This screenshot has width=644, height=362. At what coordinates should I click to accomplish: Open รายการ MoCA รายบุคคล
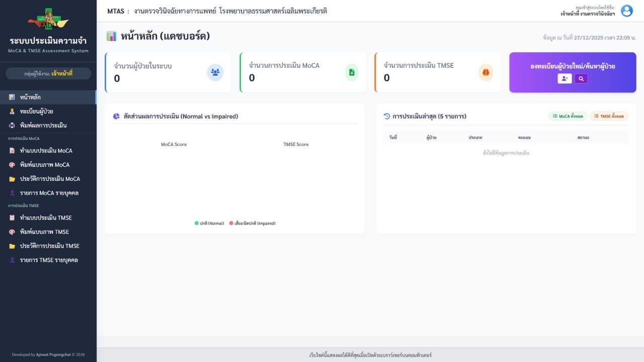tap(49, 193)
